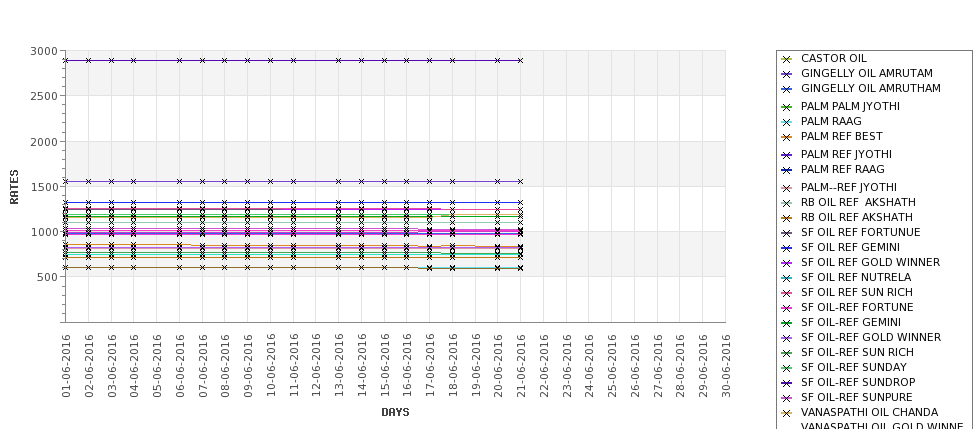The height and width of the screenshot is (429, 975).
Task: Click PALM--REF JYOTHI legend entry
Action: click(848, 187)
